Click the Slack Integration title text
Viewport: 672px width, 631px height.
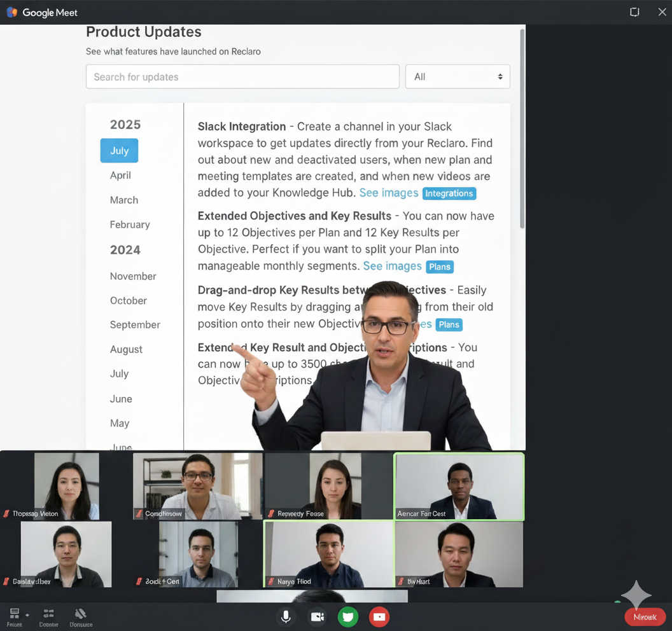pos(242,127)
